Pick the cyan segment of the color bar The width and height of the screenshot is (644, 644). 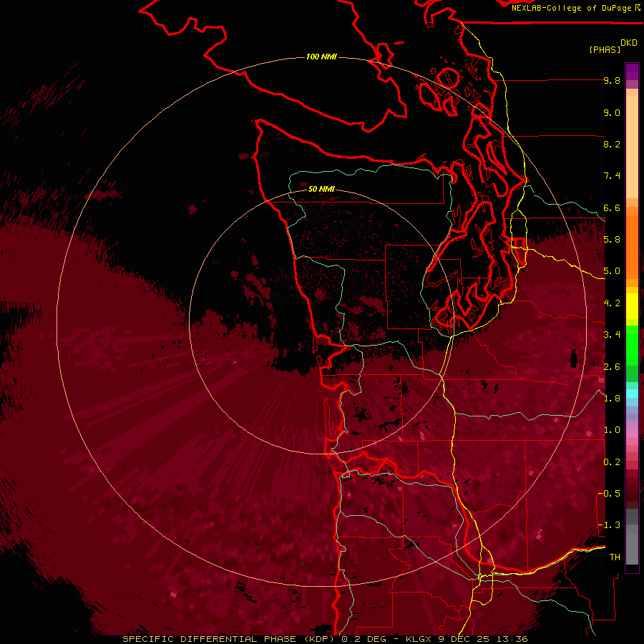point(632,394)
